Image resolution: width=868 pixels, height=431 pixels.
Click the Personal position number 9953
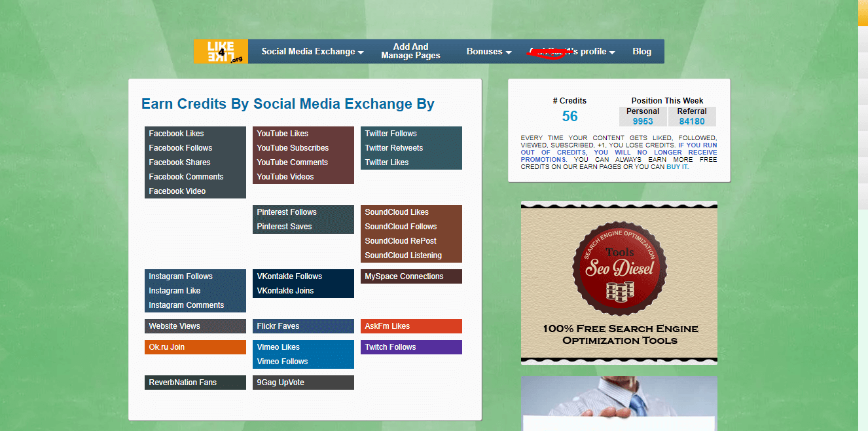(642, 121)
